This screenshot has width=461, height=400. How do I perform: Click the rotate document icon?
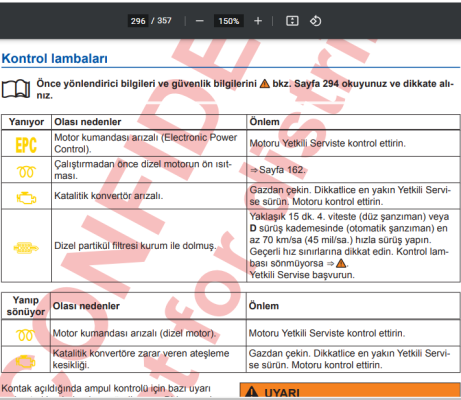(315, 21)
